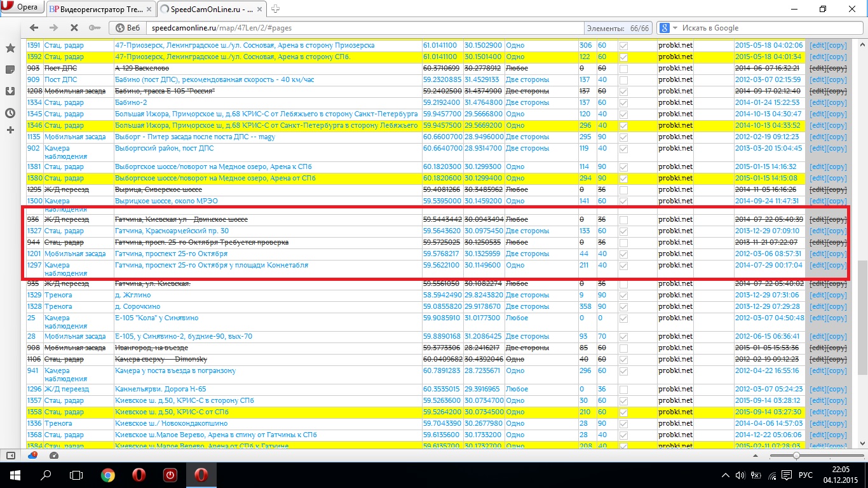The width and height of the screenshot is (868, 488).
Task: Click [edit] link for row 1327 Гатчина
Action: [x=818, y=231]
